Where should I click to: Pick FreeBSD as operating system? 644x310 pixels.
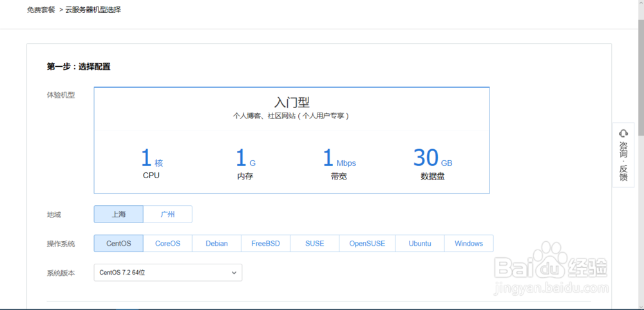(265, 244)
